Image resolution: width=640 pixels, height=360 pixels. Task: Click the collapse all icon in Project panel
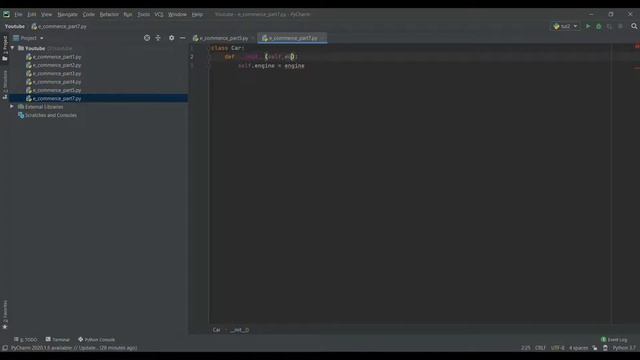point(158,38)
